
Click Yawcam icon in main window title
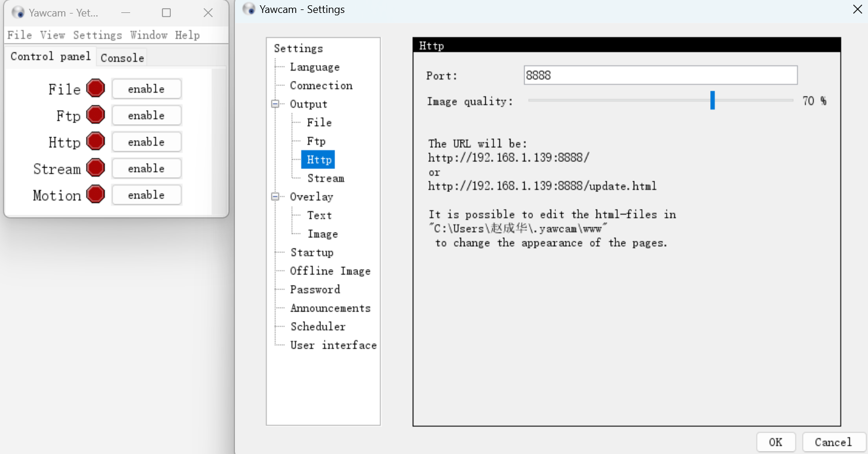18,12
